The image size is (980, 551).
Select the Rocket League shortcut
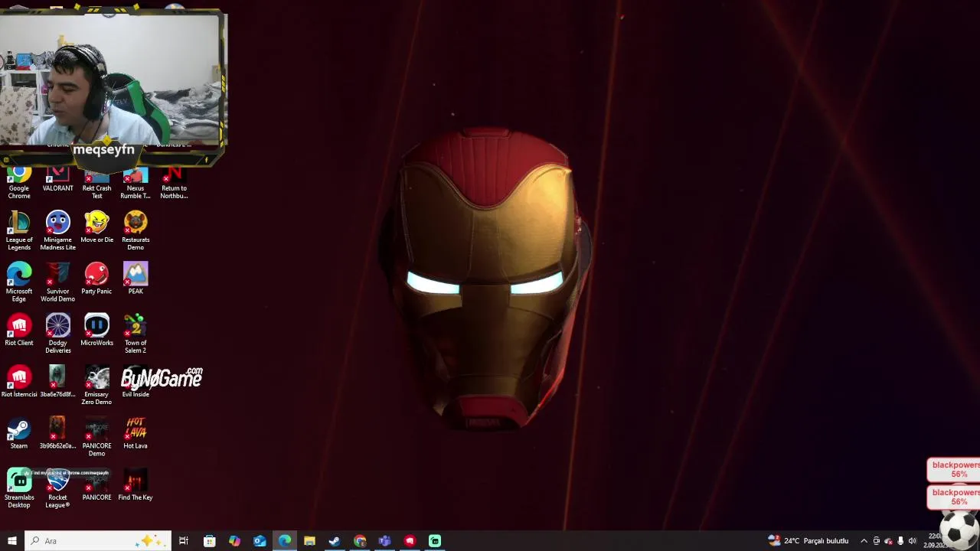(x=57, y=487)
